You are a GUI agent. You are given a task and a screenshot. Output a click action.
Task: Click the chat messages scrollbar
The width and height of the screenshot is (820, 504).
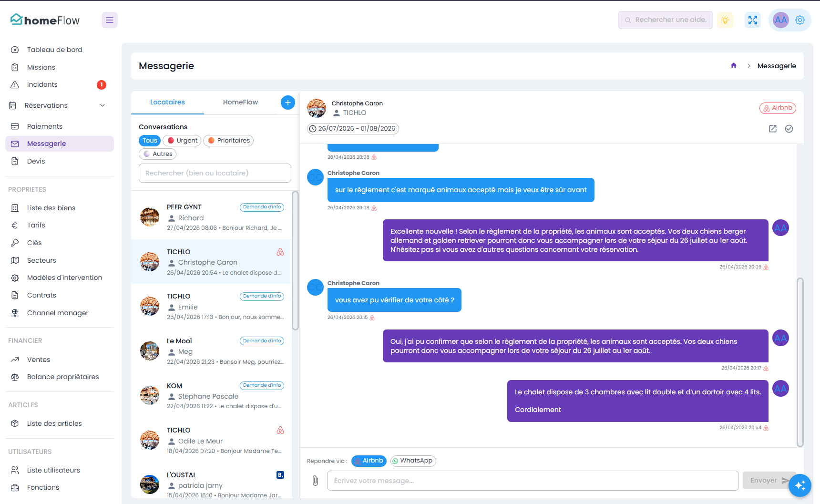tap(800, 362)
